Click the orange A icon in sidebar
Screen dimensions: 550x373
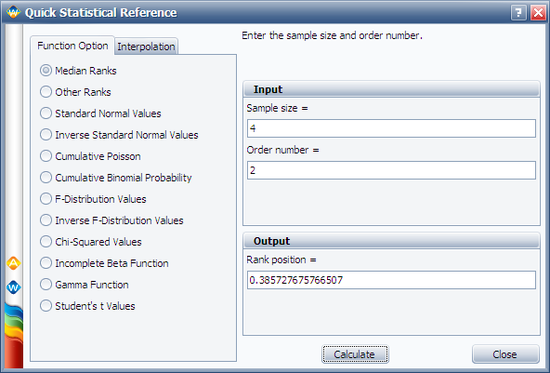[13, 263]
